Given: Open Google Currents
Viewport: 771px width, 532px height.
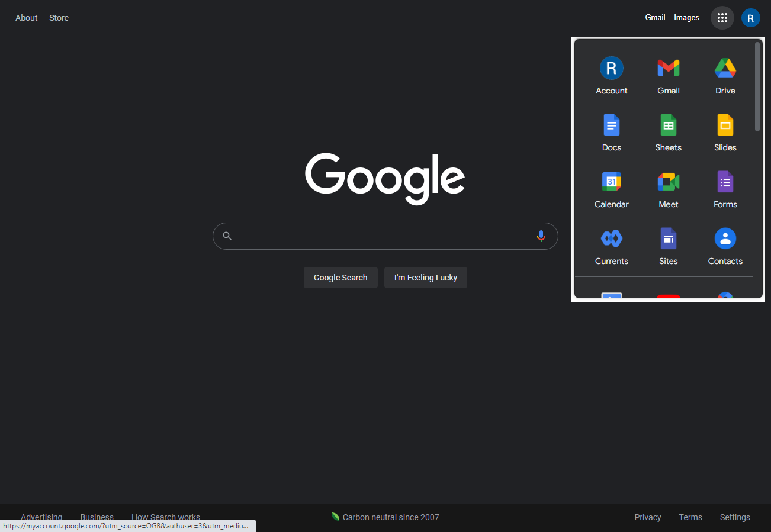Looking at the screenshot, I should (611, 246).
